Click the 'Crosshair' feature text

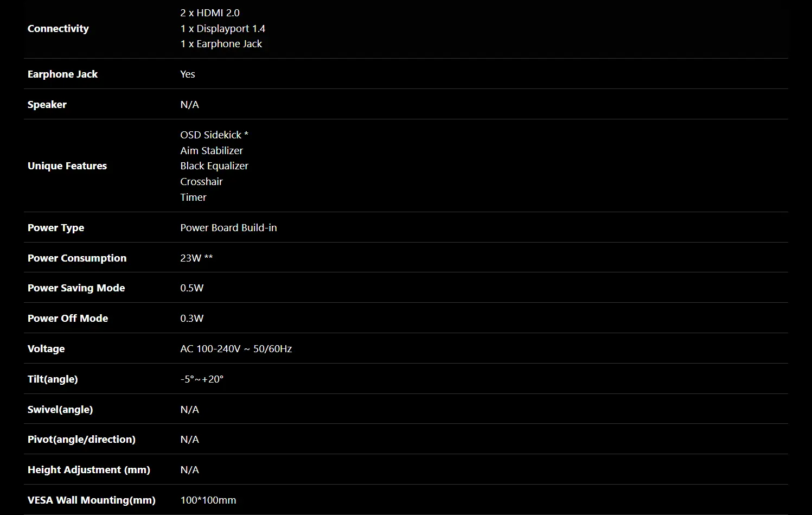click(201, 182)
